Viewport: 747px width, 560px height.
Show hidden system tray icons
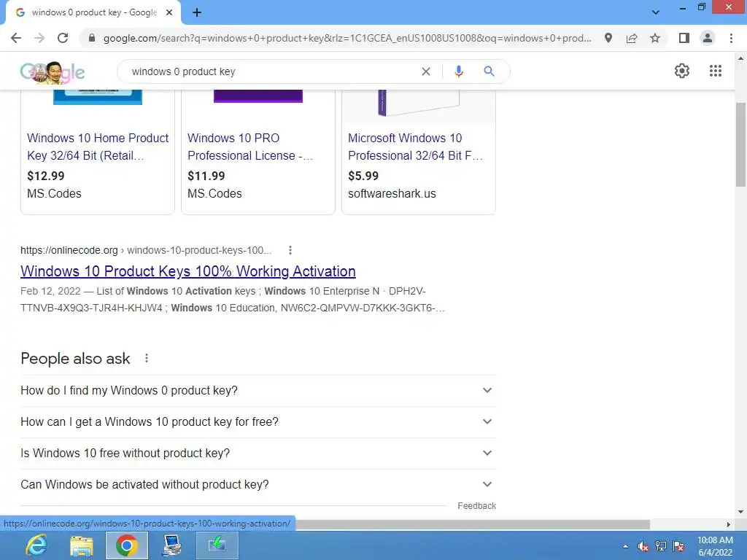[625, 546]
